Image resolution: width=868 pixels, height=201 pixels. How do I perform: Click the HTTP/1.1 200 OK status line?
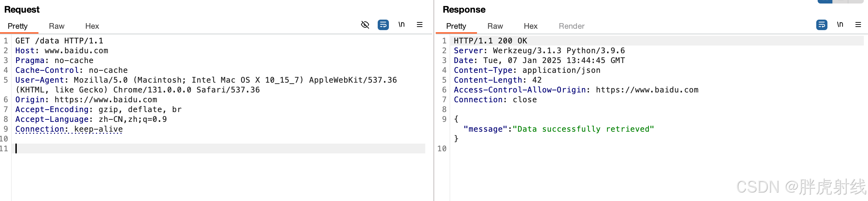pyautogui.click(x=490, y=41)
